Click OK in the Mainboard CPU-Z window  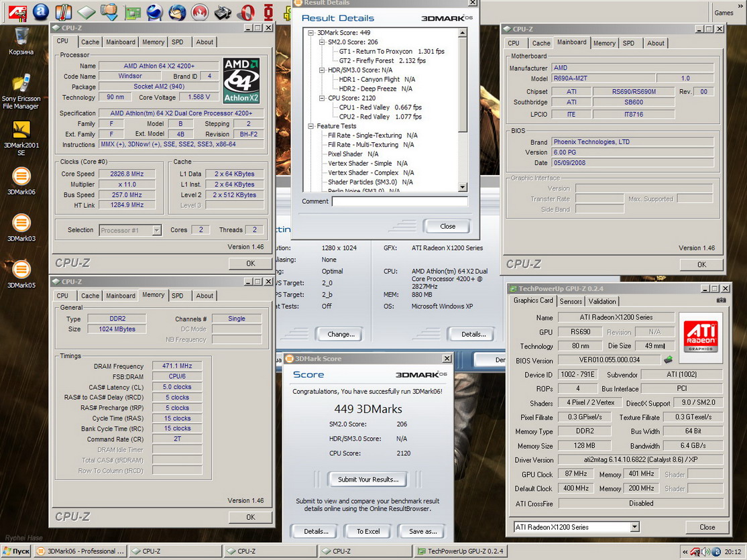click(x=702, y=264)
